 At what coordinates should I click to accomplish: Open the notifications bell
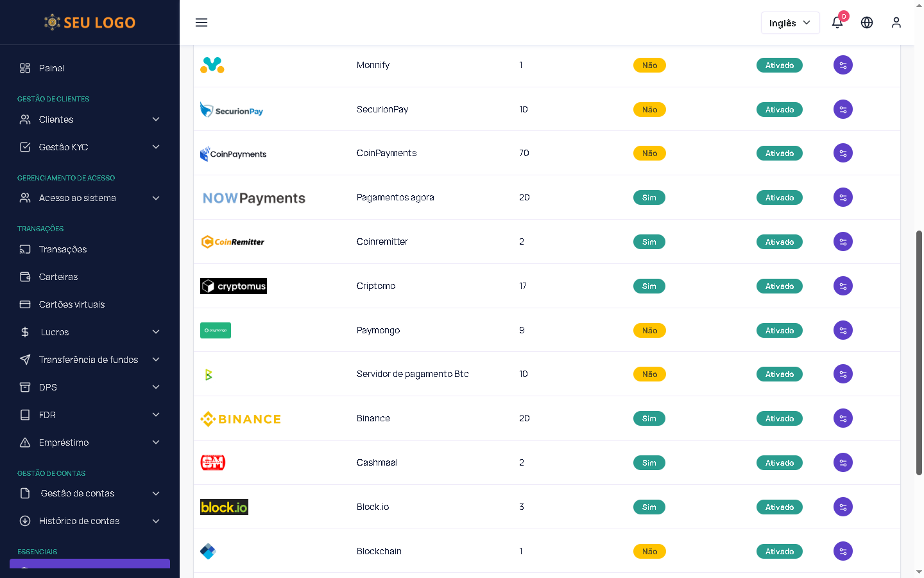(x=837, y=22)
